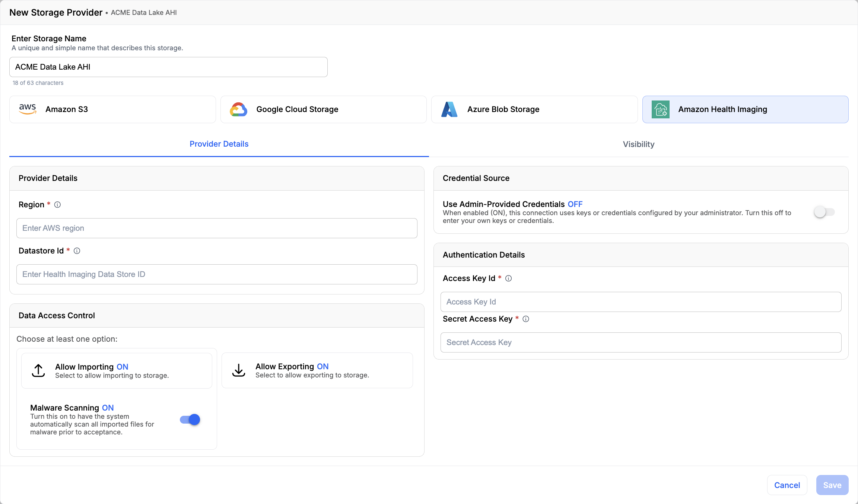Save the storage provider

tap(832, 485)
